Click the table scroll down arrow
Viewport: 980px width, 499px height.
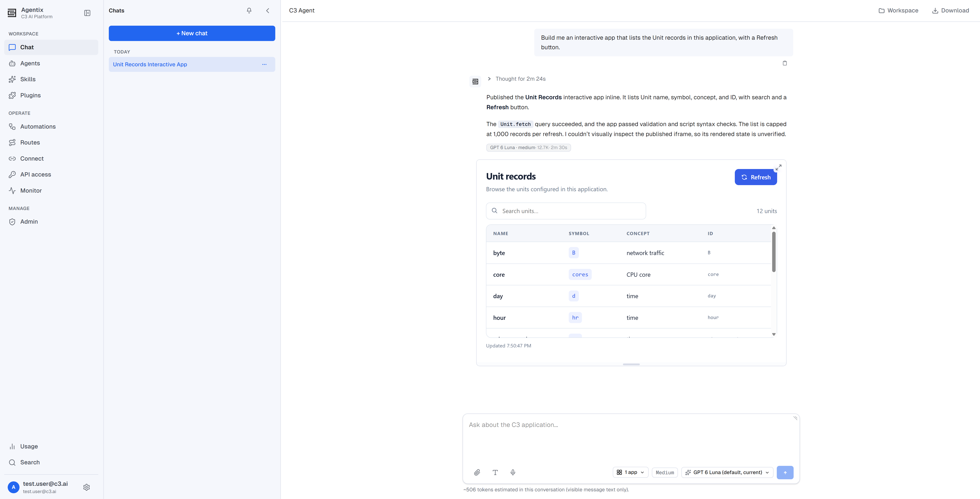pyautogui.click(x=774, y=334)
